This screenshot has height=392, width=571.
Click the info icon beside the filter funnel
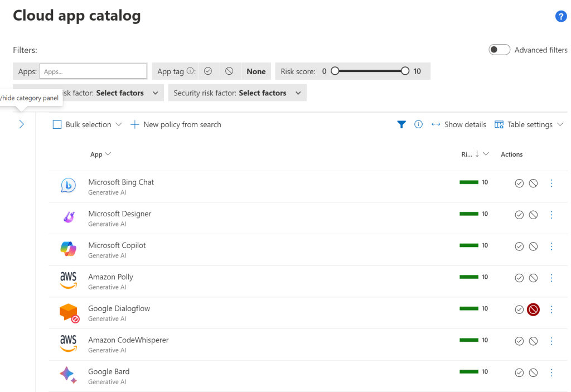[418, 124]
